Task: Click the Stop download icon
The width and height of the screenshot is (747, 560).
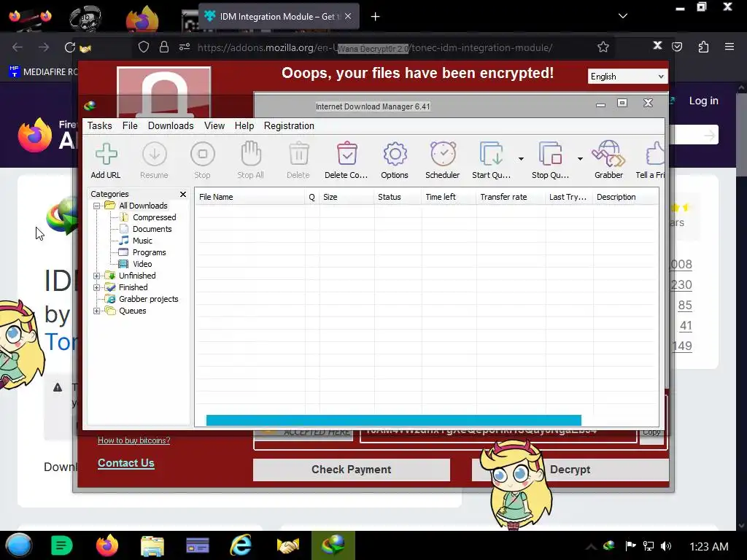Action: [x=203, y=155]
